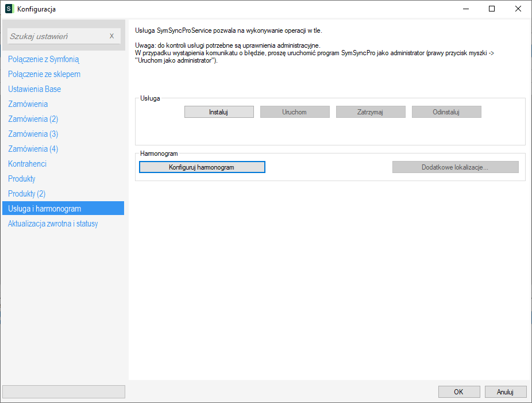Screen dimensions: 532x403
Task: Open the Zamówienia settings page
Action: (x=28, y=104)
